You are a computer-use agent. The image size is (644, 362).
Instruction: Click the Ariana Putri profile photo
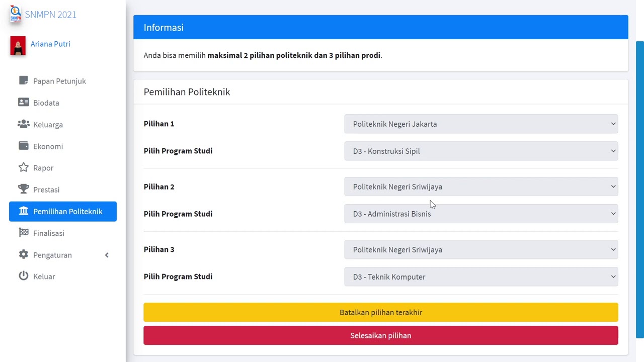(18, 46)
